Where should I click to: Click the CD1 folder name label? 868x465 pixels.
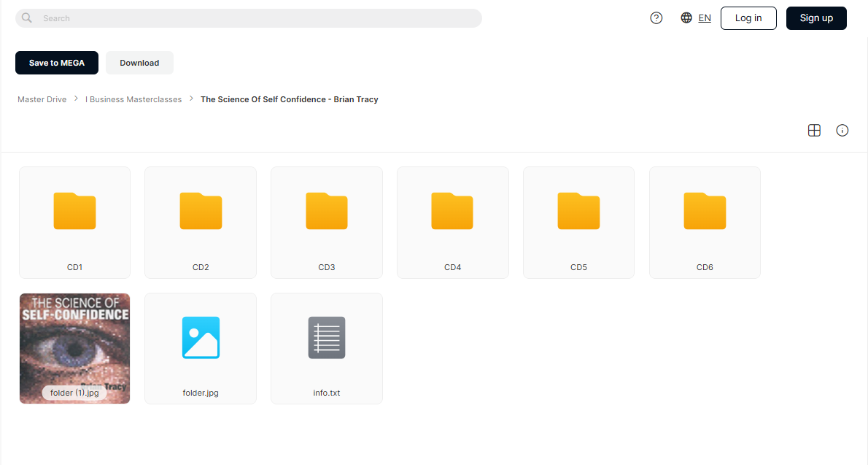coord(74,267)
